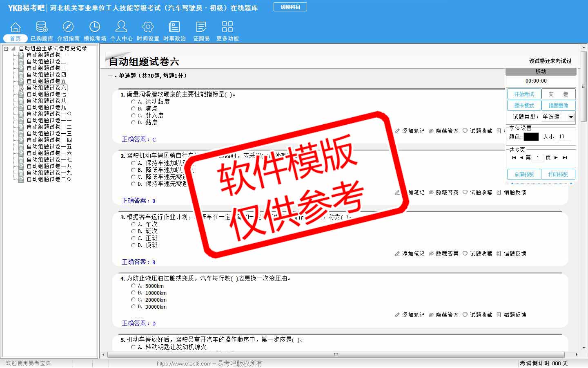Open the black font color swatch
Image resolution: width=588 pixels, height=368 pixels.
tap(531, 137)
